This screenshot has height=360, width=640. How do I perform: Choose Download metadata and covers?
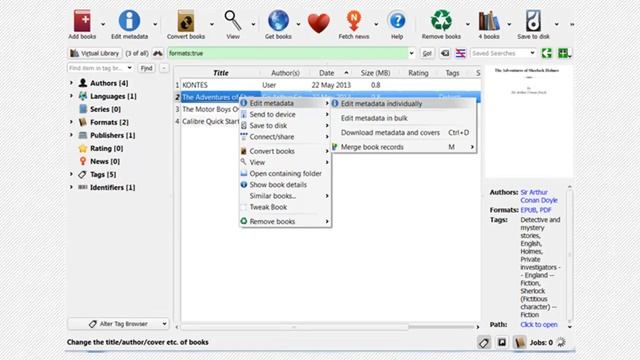[x=403, y=133]
